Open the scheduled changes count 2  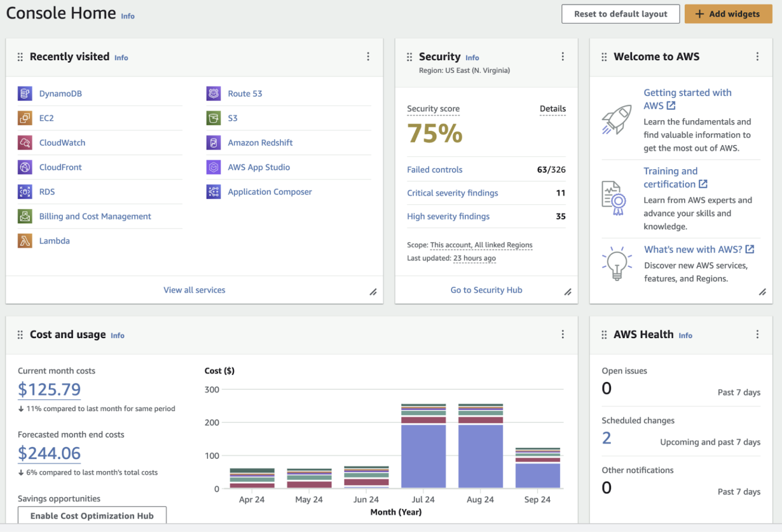point(606,438)
